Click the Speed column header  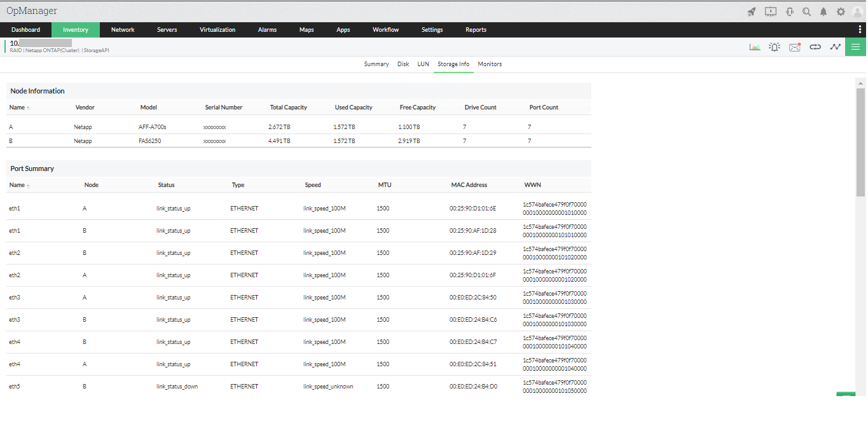point(313,185)
